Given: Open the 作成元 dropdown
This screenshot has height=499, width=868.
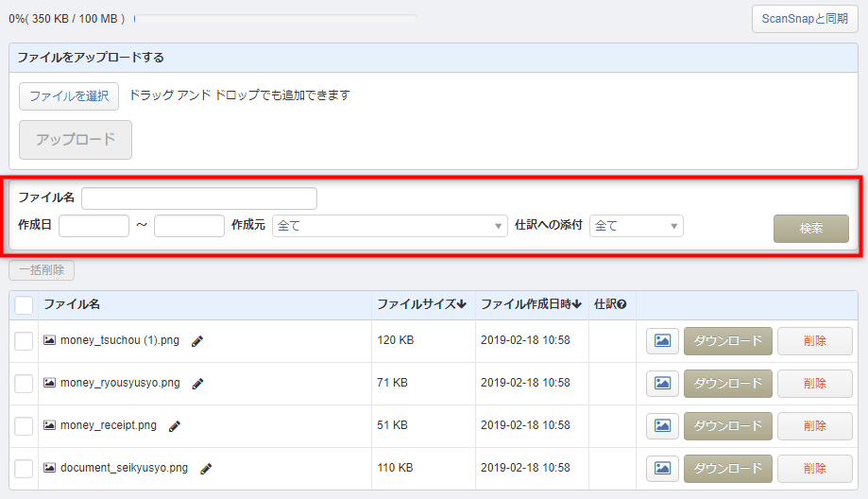Looking at the screenshot, I should pos(390,226).
